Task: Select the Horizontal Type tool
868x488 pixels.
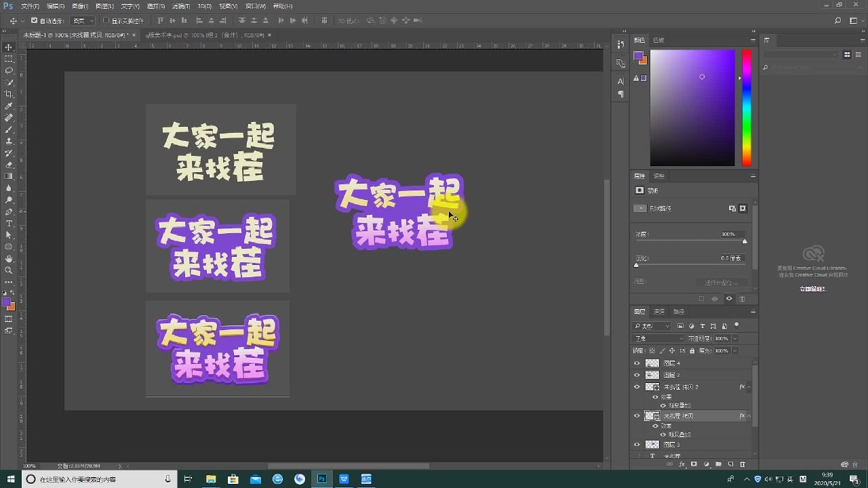Action: coord(9,223)
